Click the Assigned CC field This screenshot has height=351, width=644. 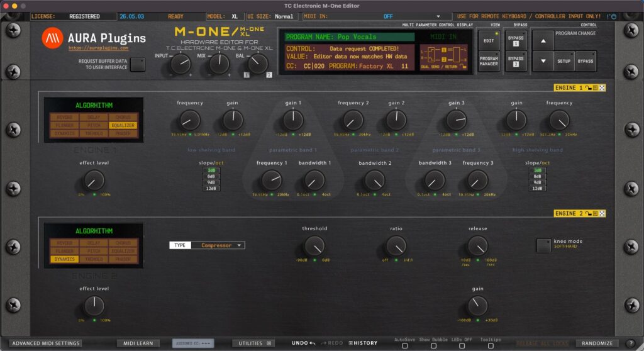pyautogui.click(x=193, y=343)
